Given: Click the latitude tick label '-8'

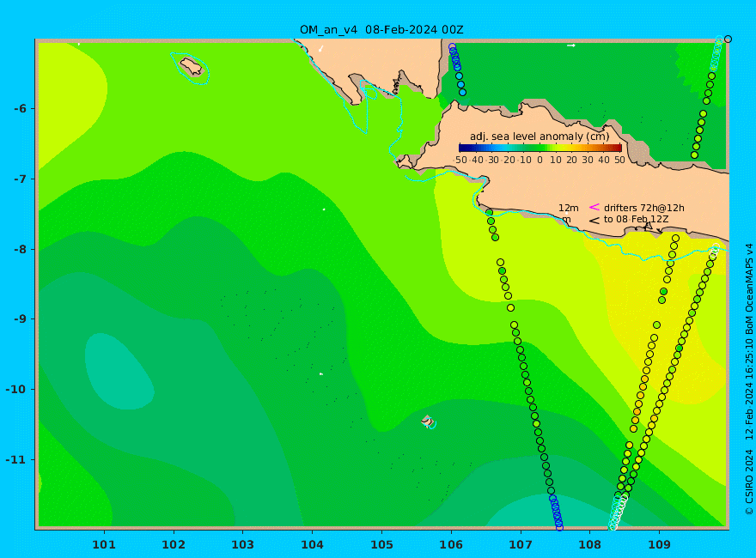Looking at the screenshot, I should point(20,250).
